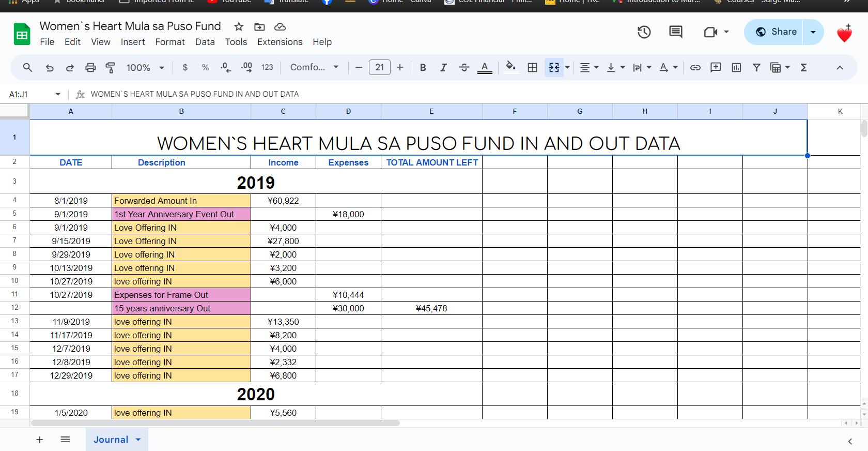The height and width of the screenshot is (451, 868).
Task: Open the search the menus magnifier
Action: point(27,67)
